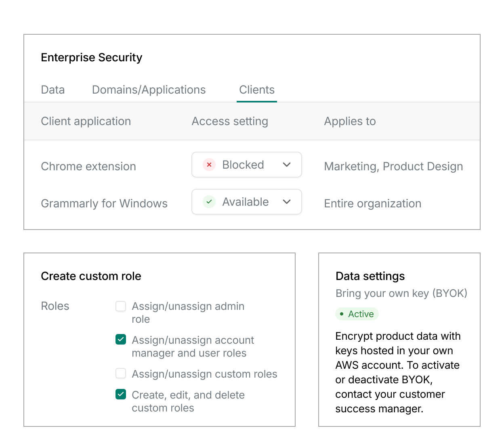Viewport: 504px width, 447px height.
Task: Click Marketing, Product Design in Applies to
Action: click(393, 166)
